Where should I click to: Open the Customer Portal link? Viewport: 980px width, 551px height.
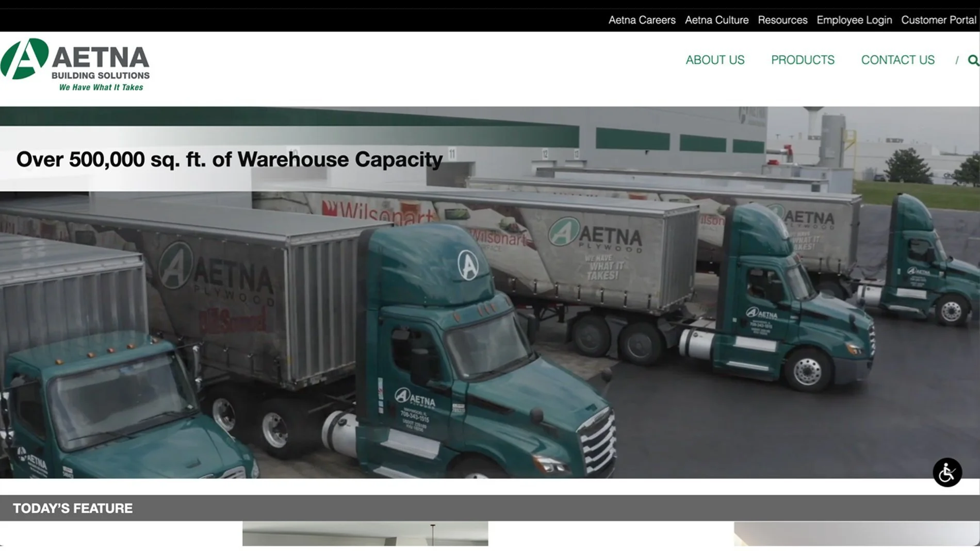point(938,20)
